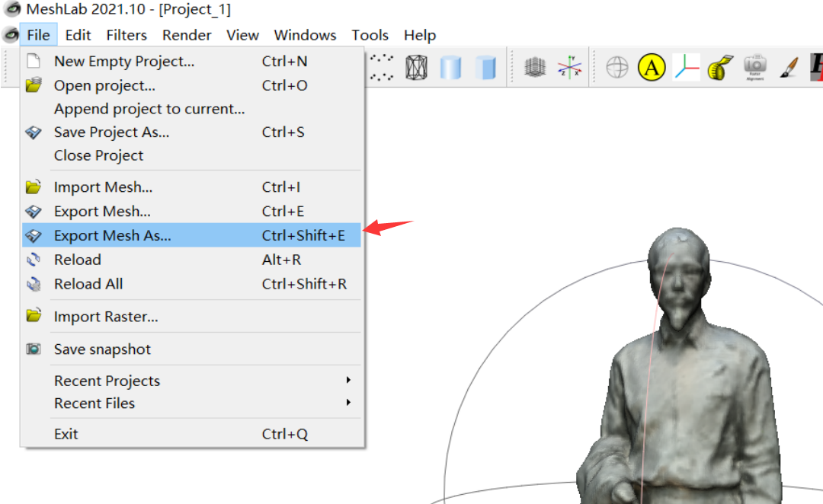Open the Edit menu
Viewport: 823px width, 504px height.
pos(78,35)
